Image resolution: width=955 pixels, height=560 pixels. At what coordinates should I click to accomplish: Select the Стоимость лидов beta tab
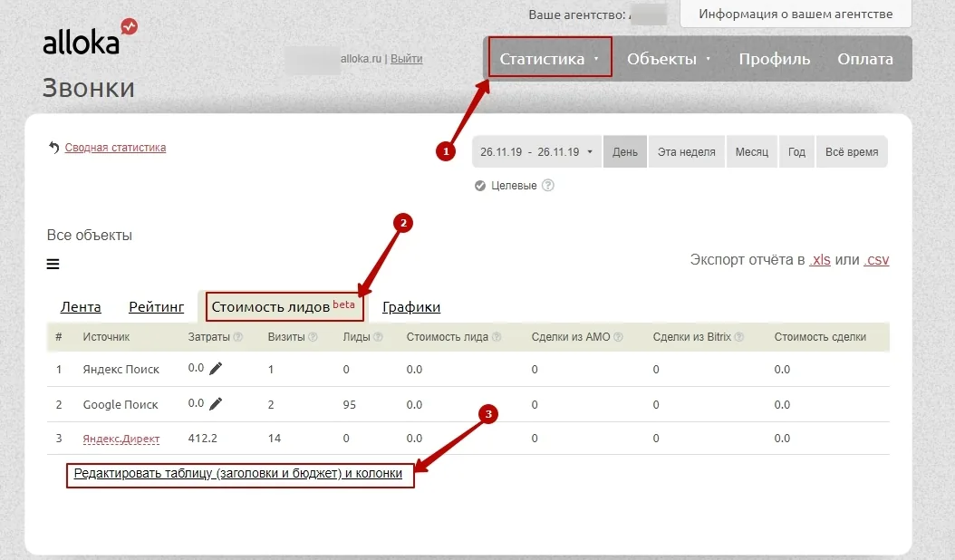pyautogui.click(x=285, y=306)
